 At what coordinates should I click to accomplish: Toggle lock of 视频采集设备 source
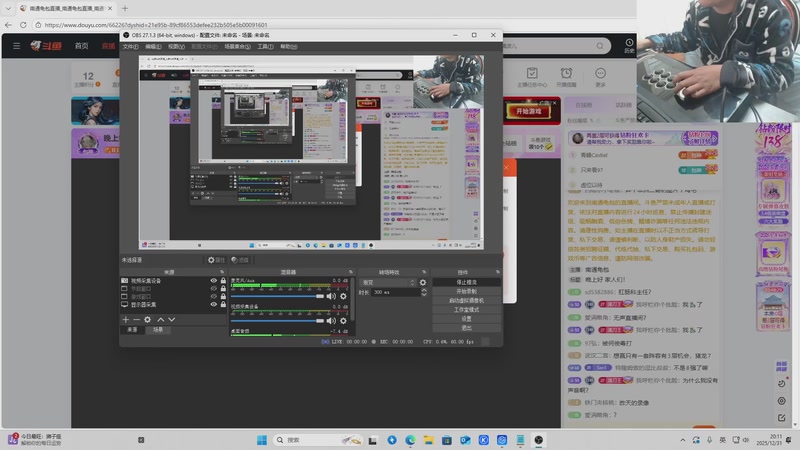pyautogui.click(x=223, y=281)
